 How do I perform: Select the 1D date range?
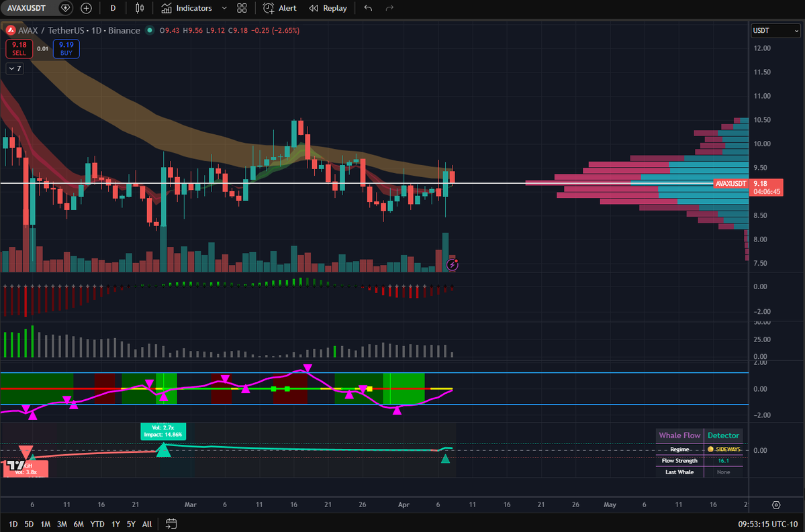pos(13,524)
